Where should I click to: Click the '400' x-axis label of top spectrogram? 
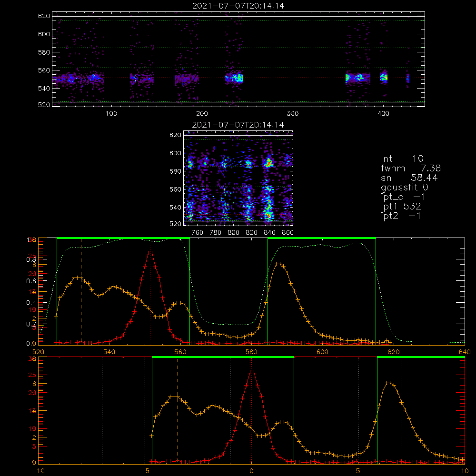pos(383,114)
